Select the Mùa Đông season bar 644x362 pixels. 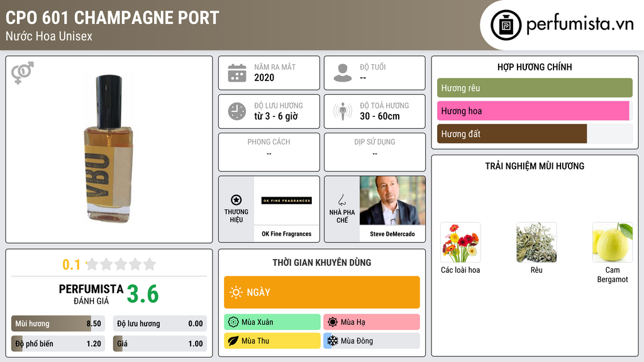[x=372, y=341]
